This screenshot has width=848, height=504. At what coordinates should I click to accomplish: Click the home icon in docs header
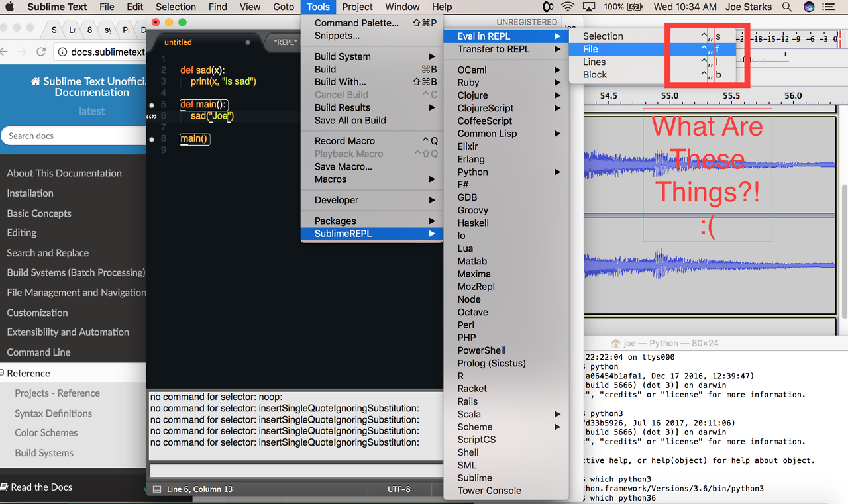click(x=36, y=81)
